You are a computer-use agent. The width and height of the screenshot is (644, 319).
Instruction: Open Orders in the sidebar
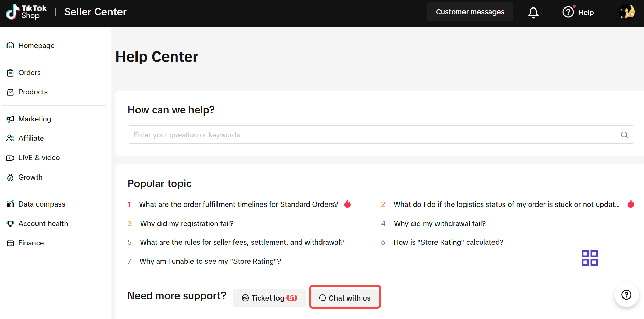tap(29, 73)
